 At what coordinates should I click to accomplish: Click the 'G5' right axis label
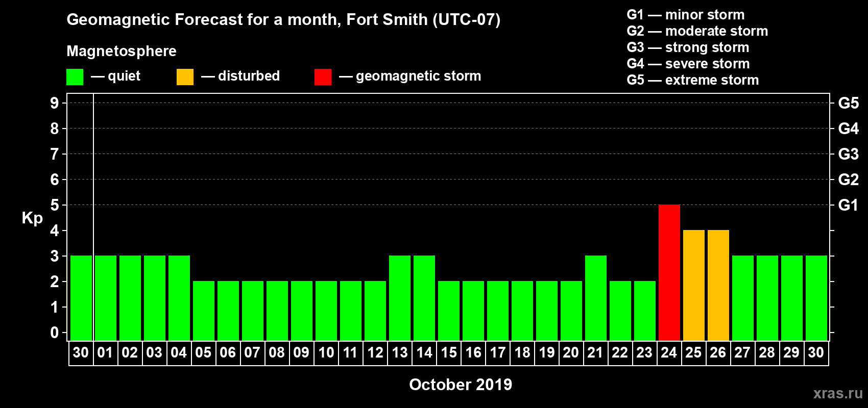(x=849, y=103)
